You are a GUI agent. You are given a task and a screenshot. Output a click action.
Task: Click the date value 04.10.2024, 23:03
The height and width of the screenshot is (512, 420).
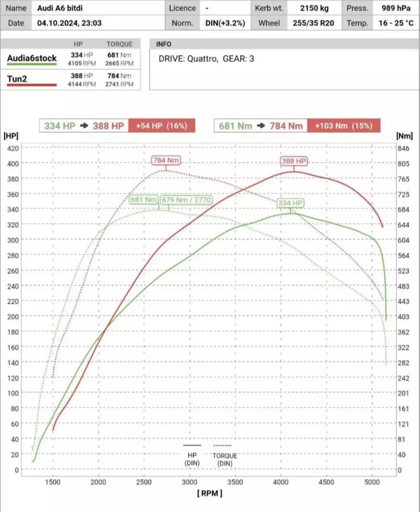click(x=69, y=23)
